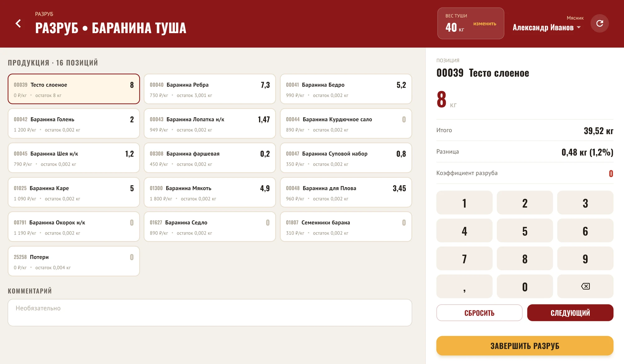Select the 00047 Баранина Суповой набор card

point(346,158)
